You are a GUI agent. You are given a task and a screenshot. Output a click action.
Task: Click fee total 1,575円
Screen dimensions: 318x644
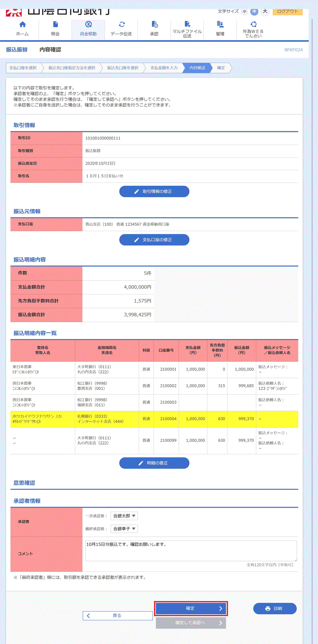(143, 301)
